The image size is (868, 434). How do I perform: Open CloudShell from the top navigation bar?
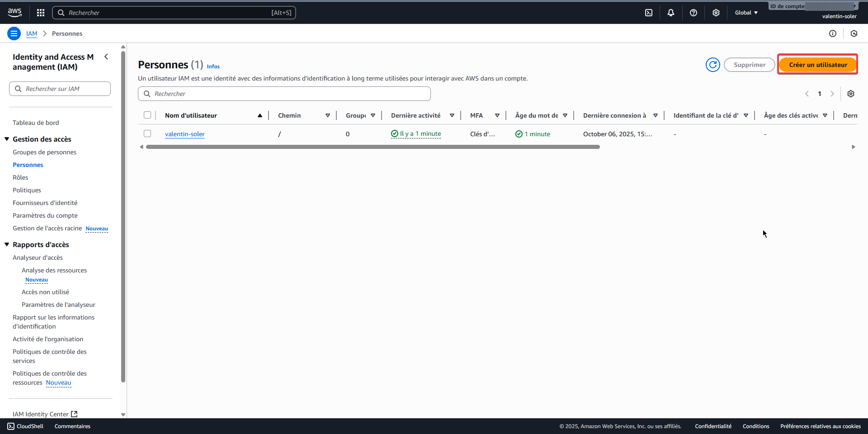click(x=649, y=12)
